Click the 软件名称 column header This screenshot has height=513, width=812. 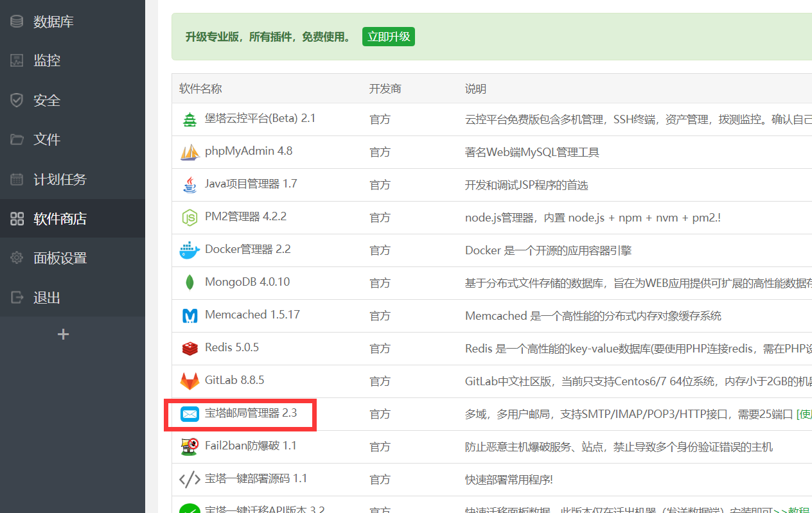(x=200, y=89)
